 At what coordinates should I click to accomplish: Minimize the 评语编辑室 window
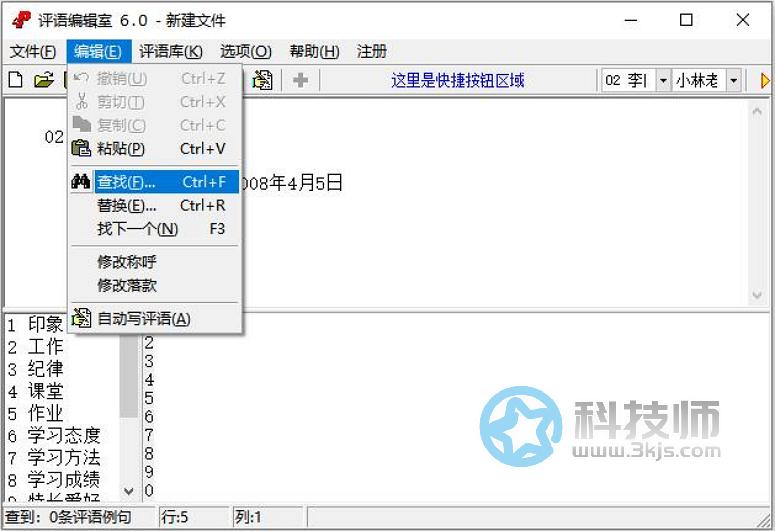click(x=631, y=20)
